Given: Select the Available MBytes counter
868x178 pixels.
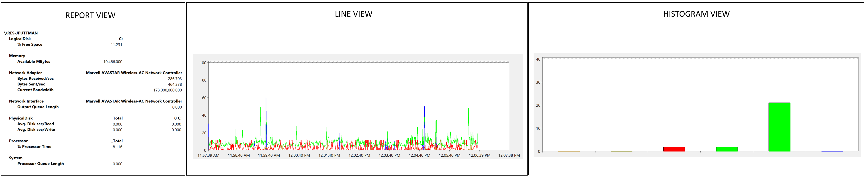Looking at the screenshot, I should point(34,62).
